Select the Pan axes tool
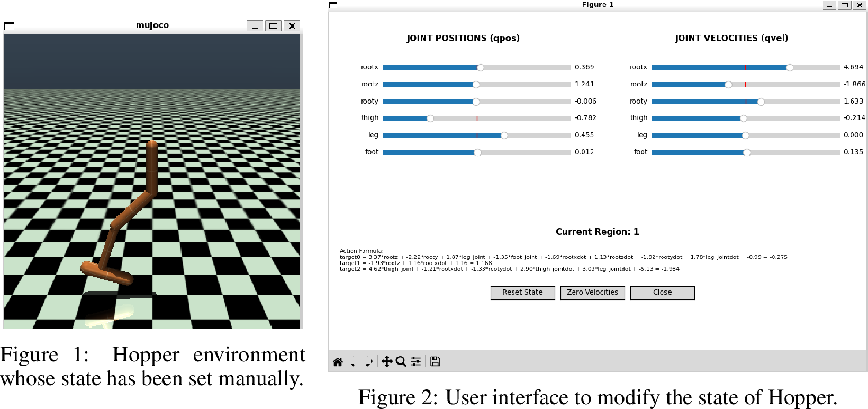 pyautogui.click(x=387, y=362)
